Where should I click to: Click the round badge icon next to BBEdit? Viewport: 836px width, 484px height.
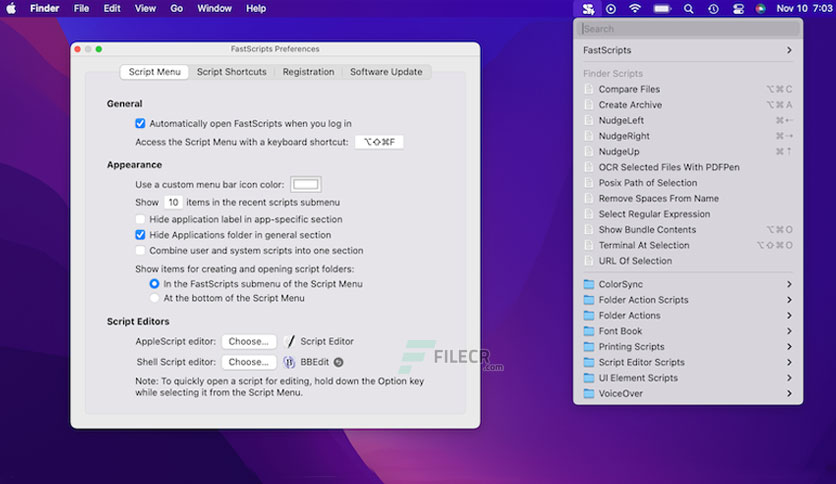click(338, 362)
